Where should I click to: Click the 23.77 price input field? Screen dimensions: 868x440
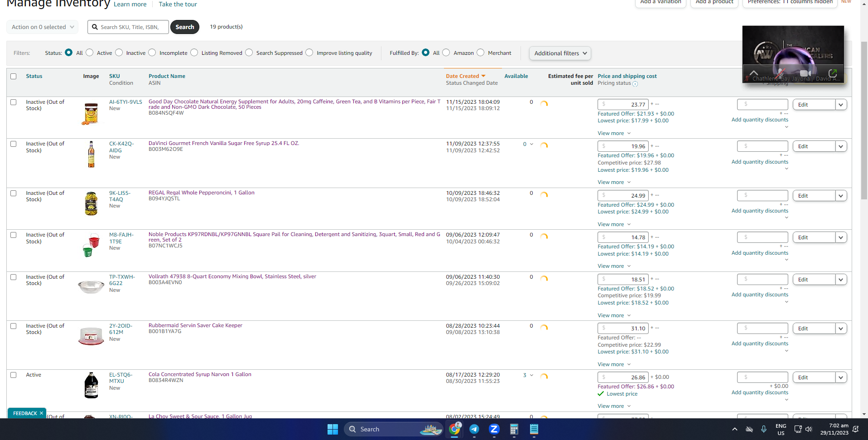[623, 105]
